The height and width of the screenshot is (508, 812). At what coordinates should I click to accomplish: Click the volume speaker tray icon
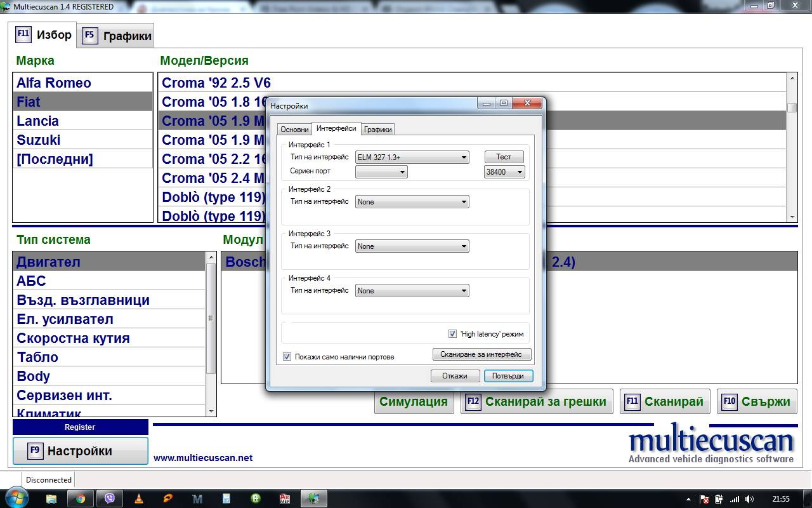point(750,499)
